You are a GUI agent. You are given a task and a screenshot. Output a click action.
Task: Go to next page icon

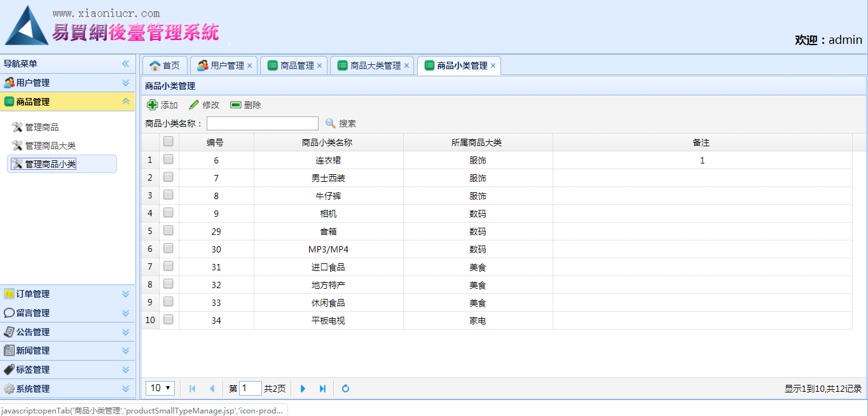coord(303,389)
